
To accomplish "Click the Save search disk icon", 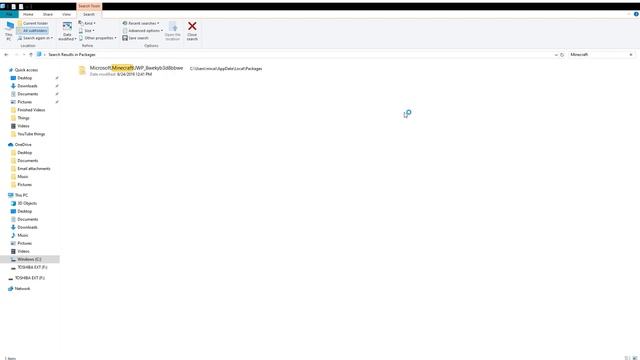I will click(x=125, y=38).
